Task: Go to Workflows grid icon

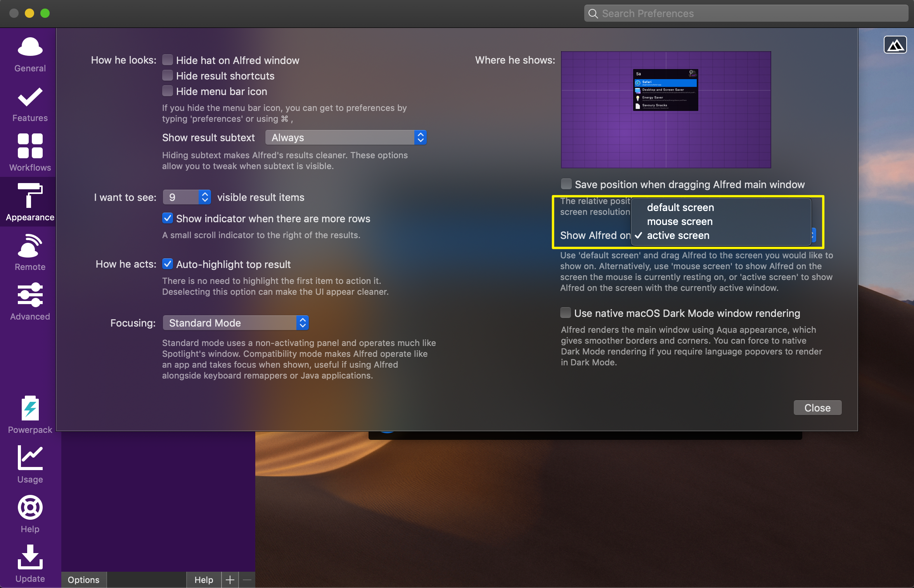Action: point(30,146)
